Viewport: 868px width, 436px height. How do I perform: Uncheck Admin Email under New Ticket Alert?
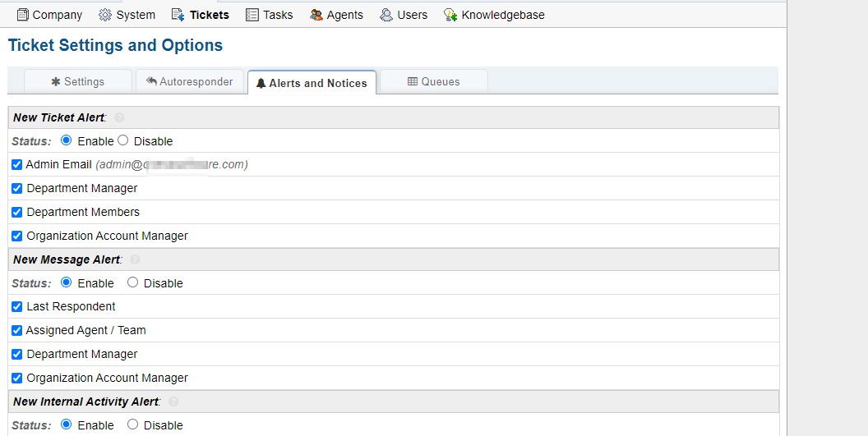point(16,164)
